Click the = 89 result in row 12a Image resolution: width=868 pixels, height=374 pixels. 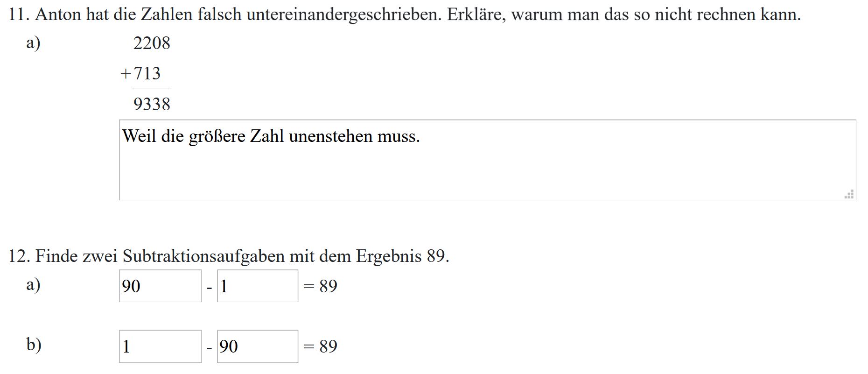click(320, 286)
